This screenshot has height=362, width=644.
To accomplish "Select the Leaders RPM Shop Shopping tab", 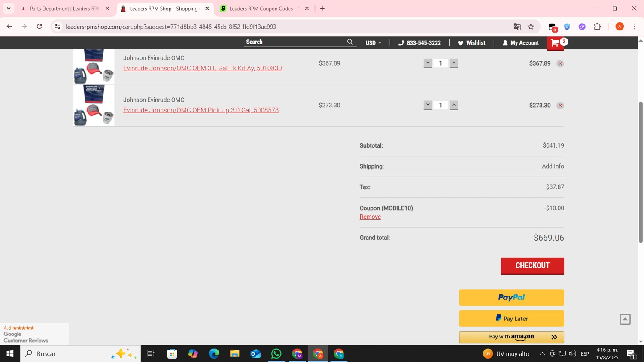I will (163, 9).
